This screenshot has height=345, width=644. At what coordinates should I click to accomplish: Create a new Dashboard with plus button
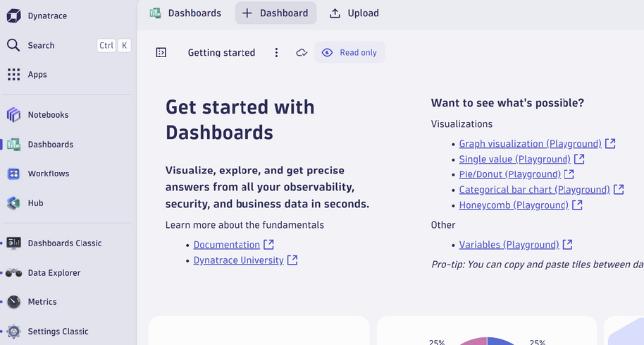tap(275, 13)
